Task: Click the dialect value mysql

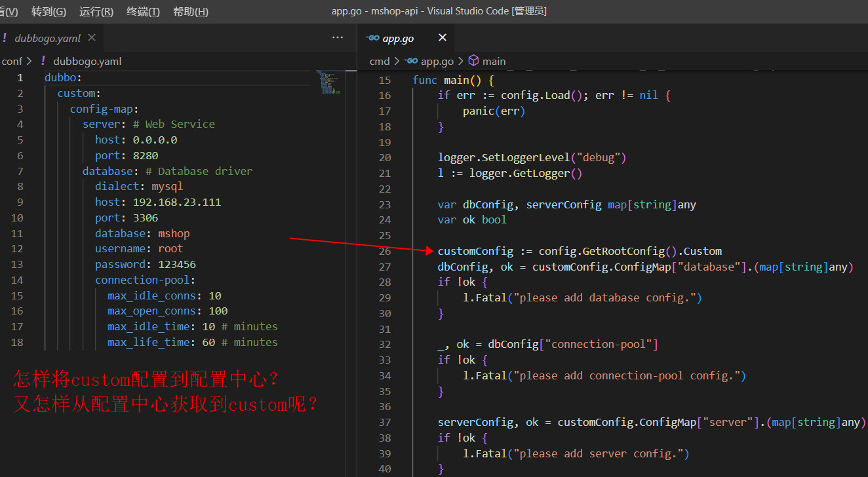Action: [x=167, y=187]
